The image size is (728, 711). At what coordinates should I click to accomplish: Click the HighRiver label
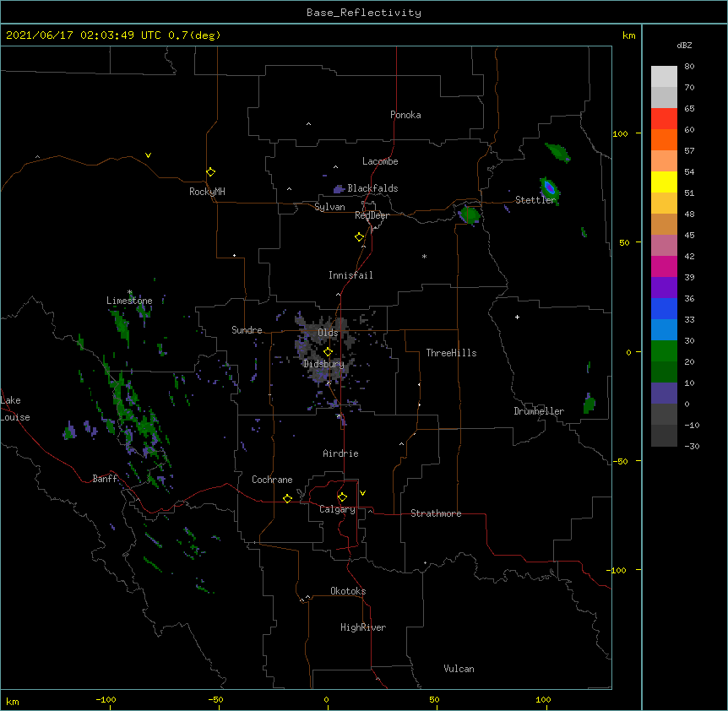tap(363, 627)
